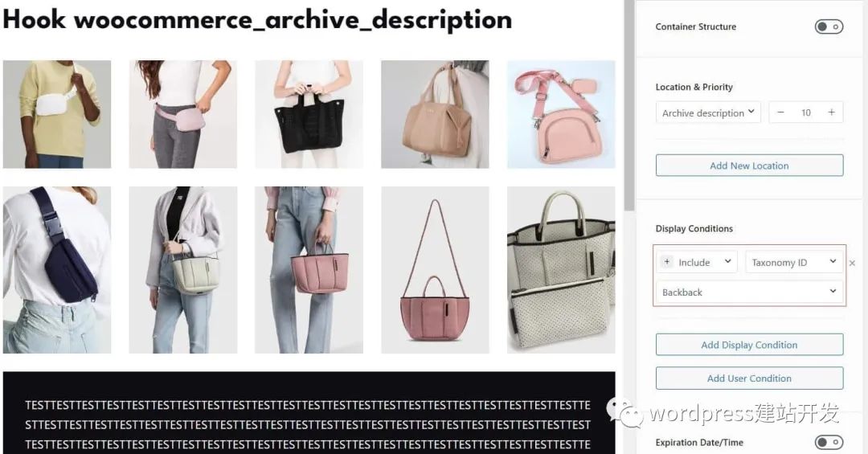Toggle the Container Structure switch

[828, 27]
